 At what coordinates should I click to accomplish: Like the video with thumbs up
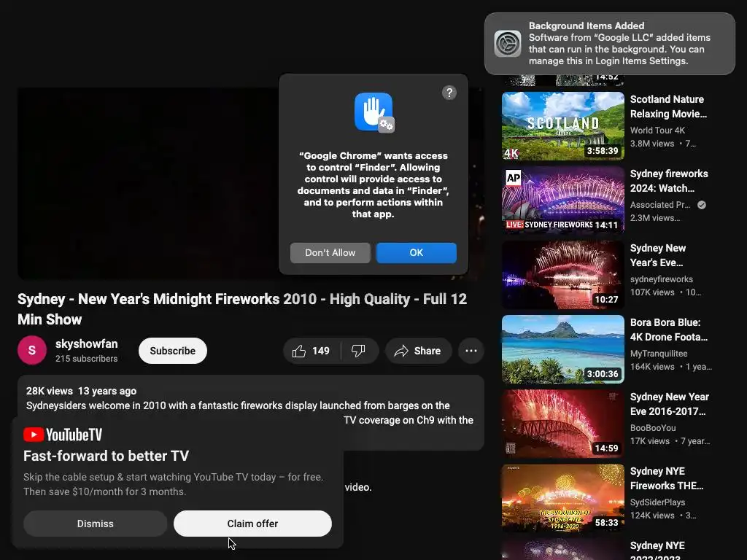coord(299,351)
